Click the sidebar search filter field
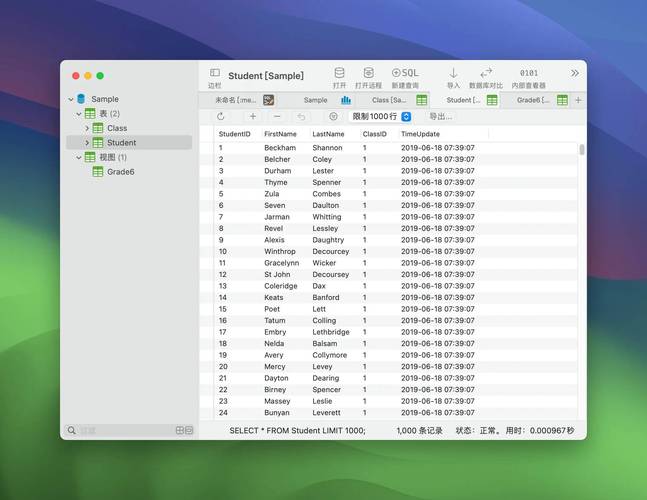This screenshot has height=500, width=647. click(x=120, y=430)
